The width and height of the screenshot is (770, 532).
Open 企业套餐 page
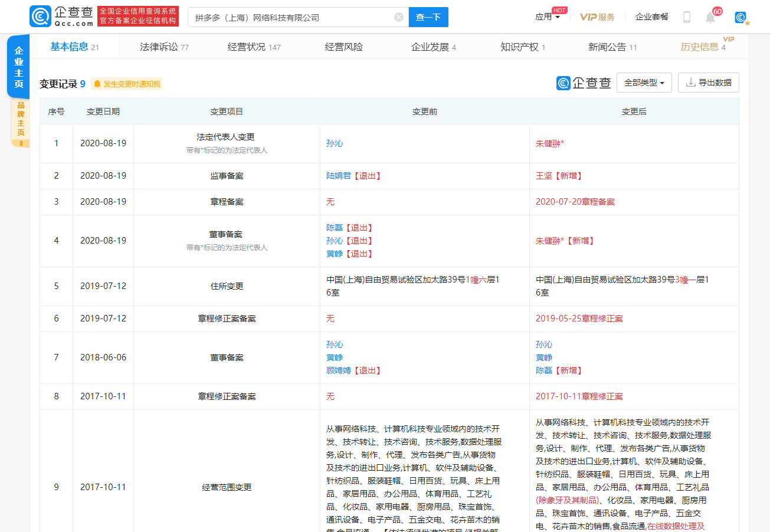tap(652, 17)
